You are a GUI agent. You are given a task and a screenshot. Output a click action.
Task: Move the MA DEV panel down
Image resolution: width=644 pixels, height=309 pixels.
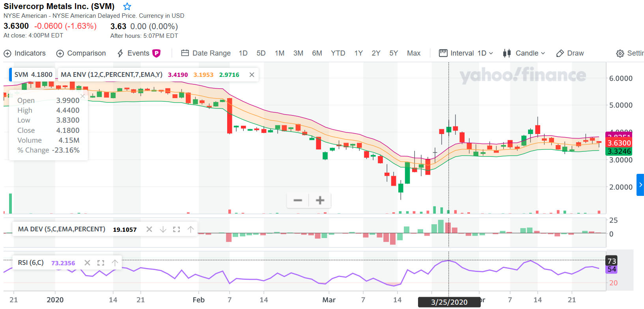(x=163, y=229)
